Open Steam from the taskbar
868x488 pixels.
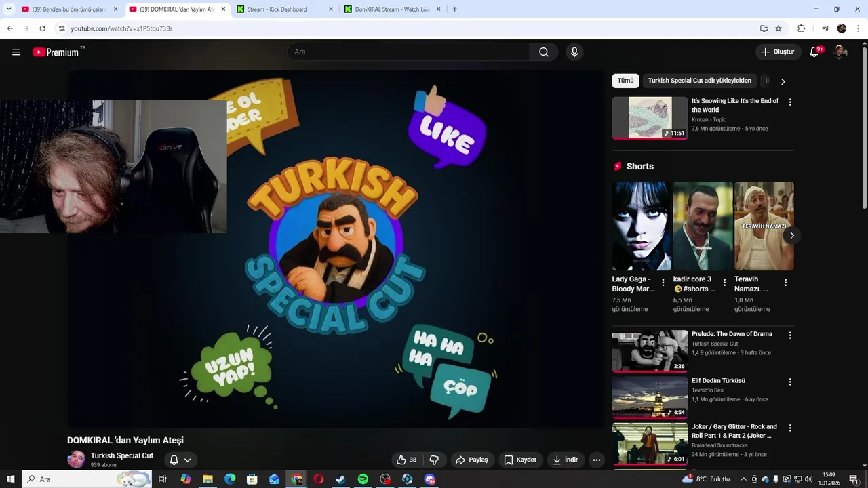340,479
